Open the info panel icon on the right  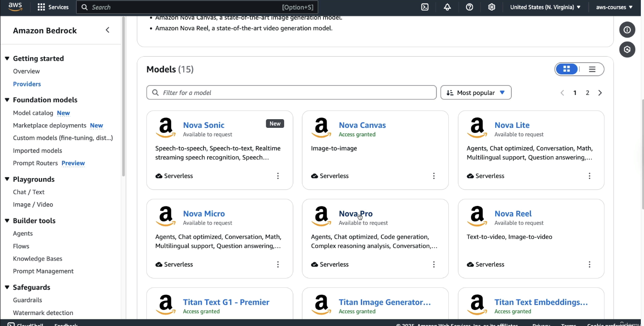(x=627, y=30)
